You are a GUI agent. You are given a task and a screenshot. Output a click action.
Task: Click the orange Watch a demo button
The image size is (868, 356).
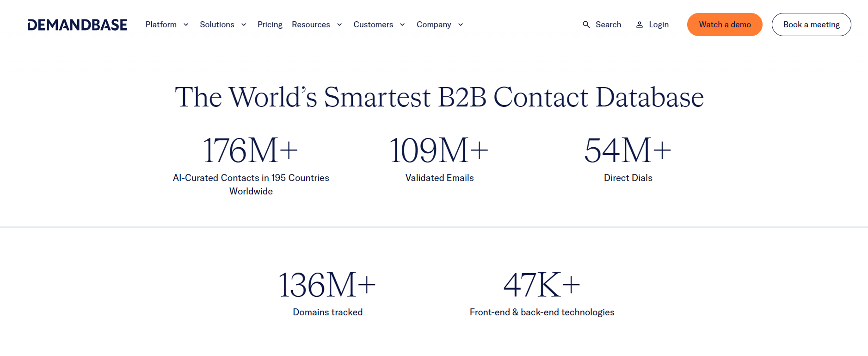(725, 25)
